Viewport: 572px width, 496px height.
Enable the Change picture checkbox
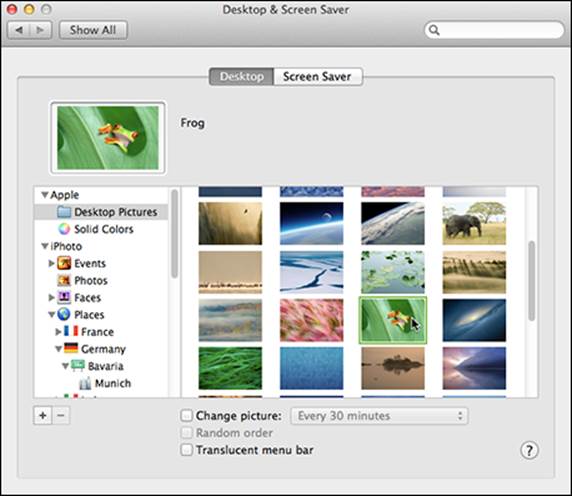pos(186,415)
